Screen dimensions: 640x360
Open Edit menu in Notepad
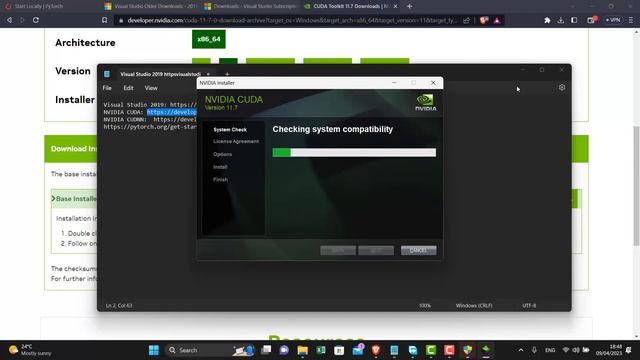[x=128, y=88]
